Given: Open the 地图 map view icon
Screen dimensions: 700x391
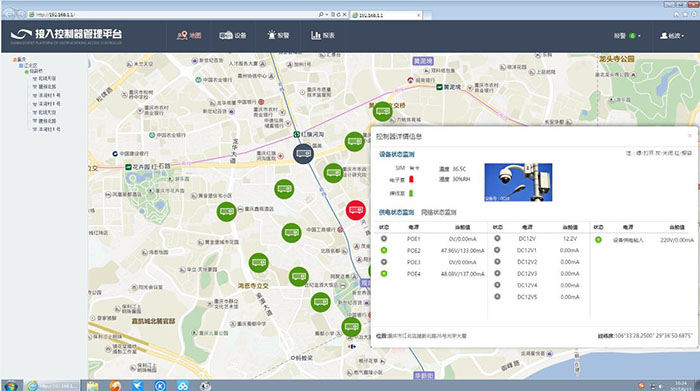Looking at the screenshot, I should click(x=182, y=35).
